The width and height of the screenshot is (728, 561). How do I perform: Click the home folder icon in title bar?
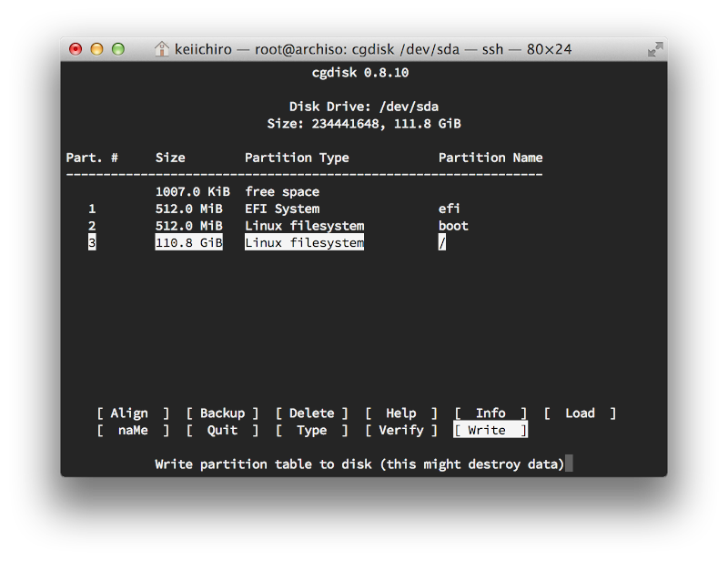click(x=162, y=49)
